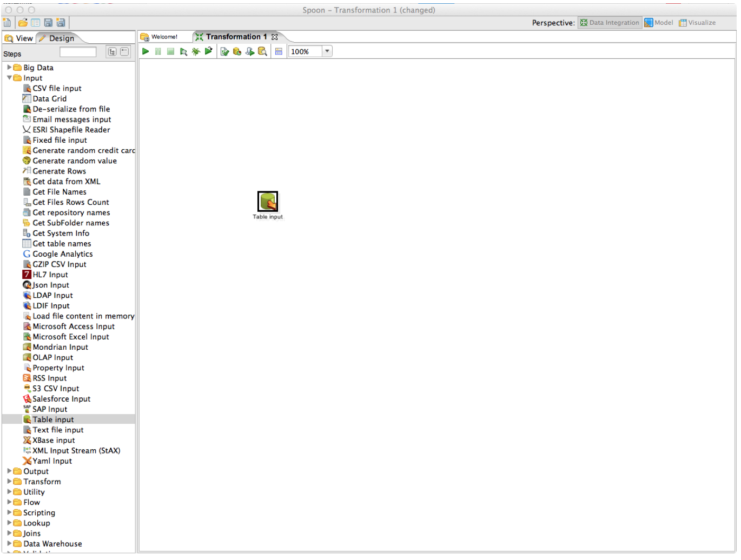Select the Table input step on canvas

(268, 202)
